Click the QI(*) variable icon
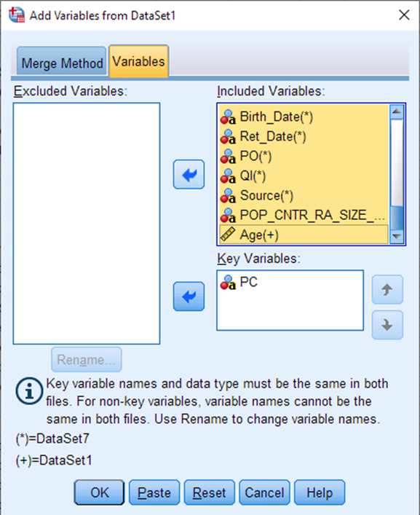This screenshot has width=420, height=515. (x=228, y=176)
